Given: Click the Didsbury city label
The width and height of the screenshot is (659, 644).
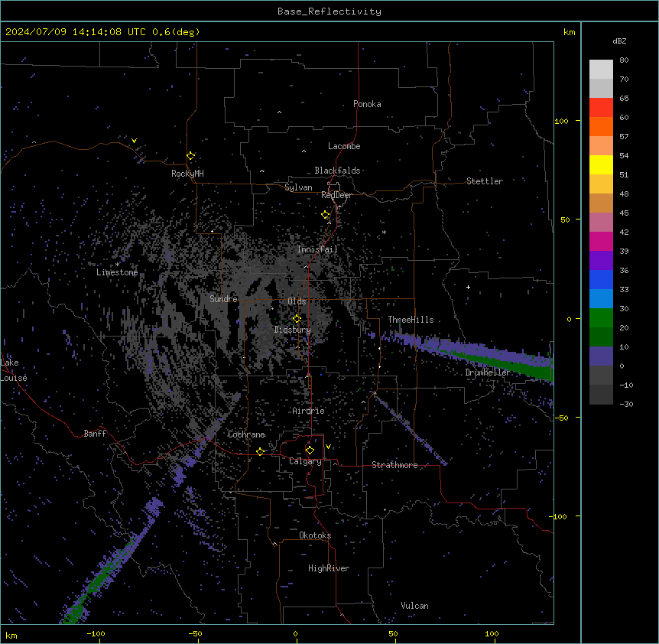Looking at the screenshot, I should point(293,330).
